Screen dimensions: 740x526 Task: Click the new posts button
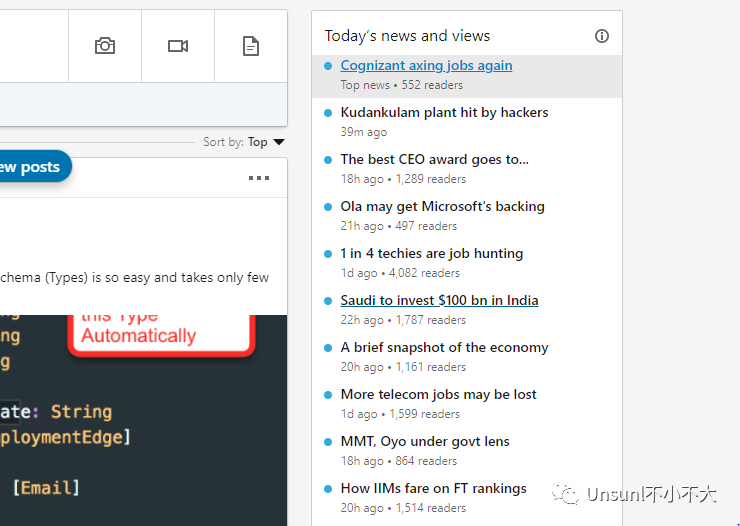[30, 167]
